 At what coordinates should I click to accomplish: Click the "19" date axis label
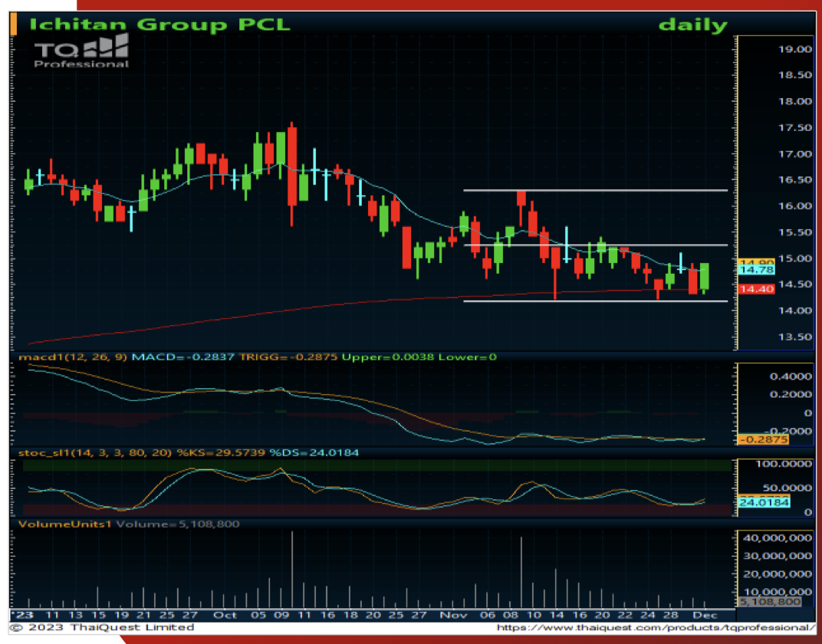[122, 615]
